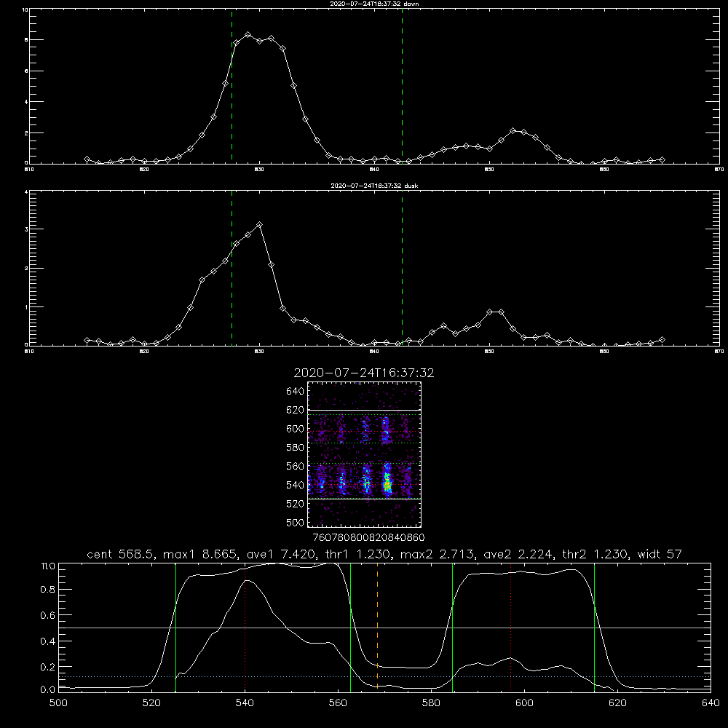Click the "640" x-axis label of bottom plot
Screen dimensions: 728x728
(711, 703)
